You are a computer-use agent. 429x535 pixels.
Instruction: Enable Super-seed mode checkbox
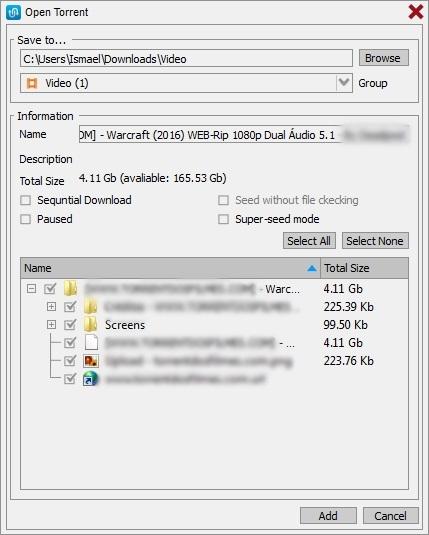point(223,219)
